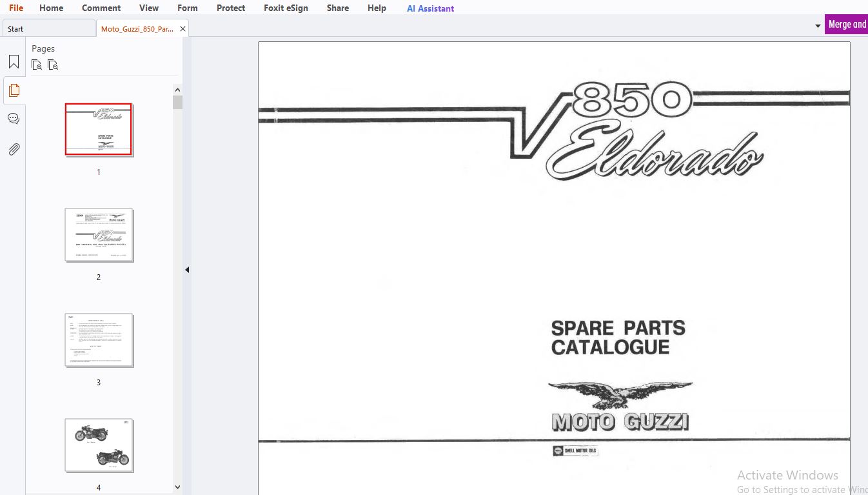The width and height of the screenshot is (868, 495).
Task: Open the Form ribbon tab
Action: pos(188,8)
